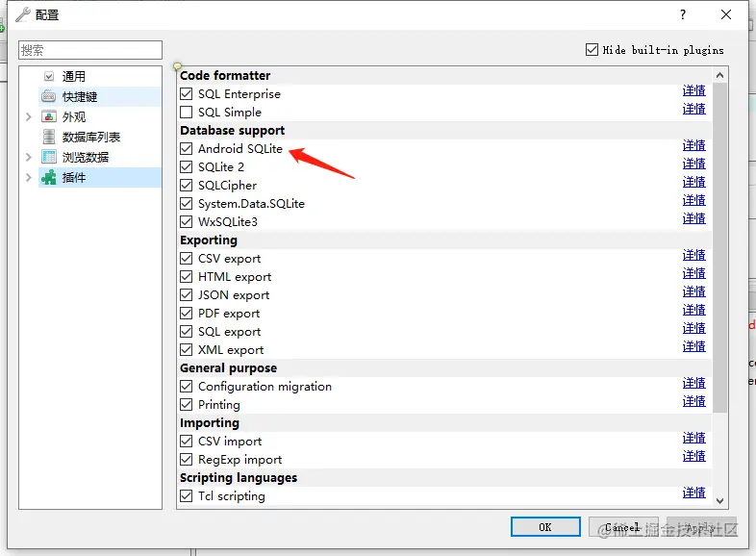756x556 pixels.
Task: Open 详情 link for SQL Enterprise
Action: 693,90
